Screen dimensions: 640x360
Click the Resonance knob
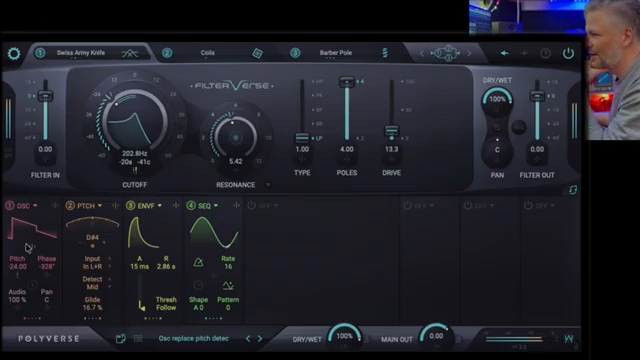tap(236, 138)
